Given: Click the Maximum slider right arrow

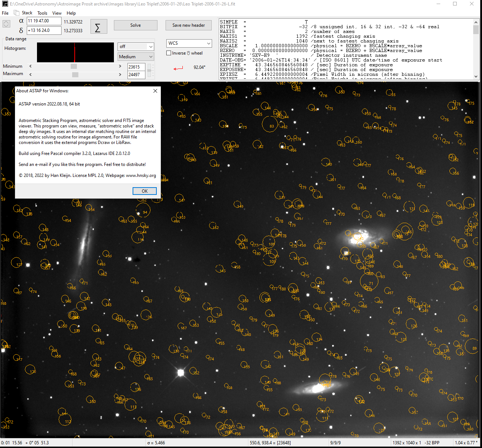Looking at the screenshot, I should click(x=120, y=74).
